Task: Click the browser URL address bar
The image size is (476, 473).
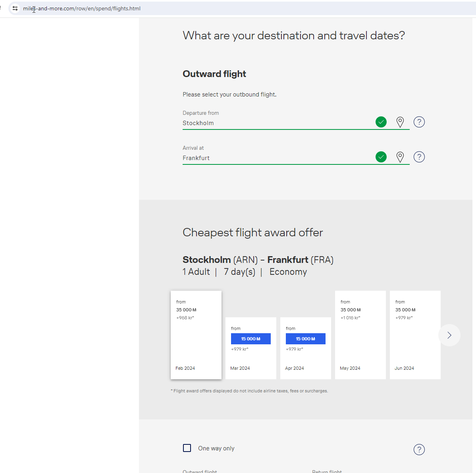Action: tap(238, 8)
